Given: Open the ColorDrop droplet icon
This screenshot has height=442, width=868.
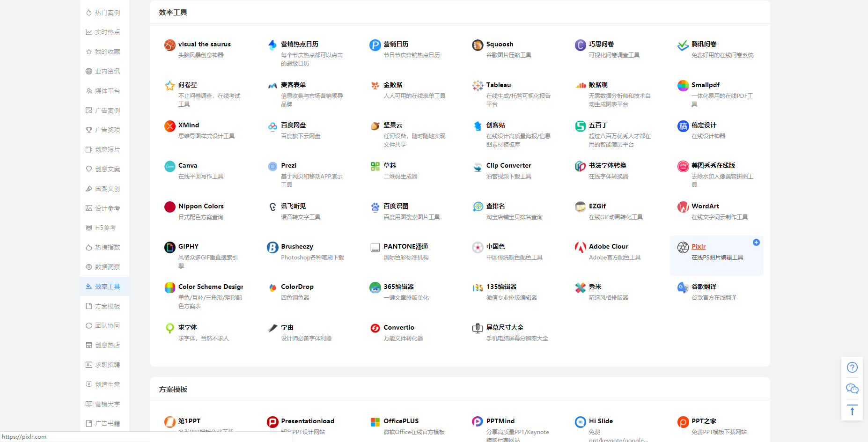Looking at the screenshot, I should (x=272, y=287).
